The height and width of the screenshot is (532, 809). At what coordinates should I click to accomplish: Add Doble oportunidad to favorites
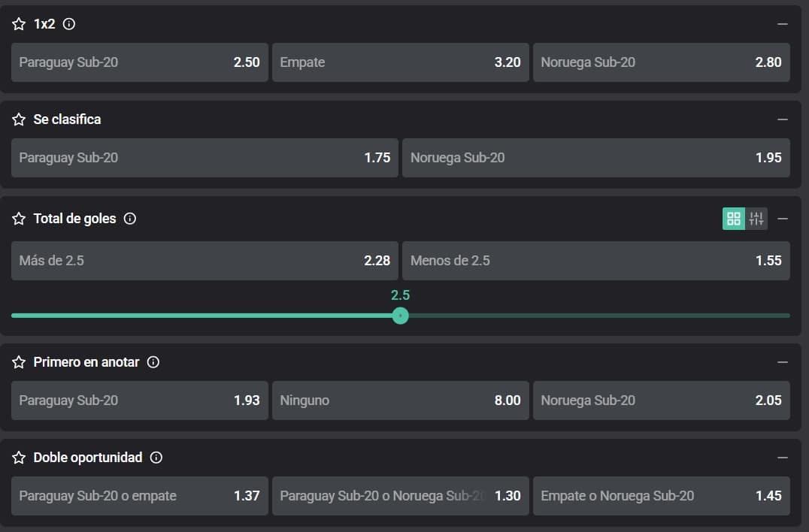click(19, 458)
